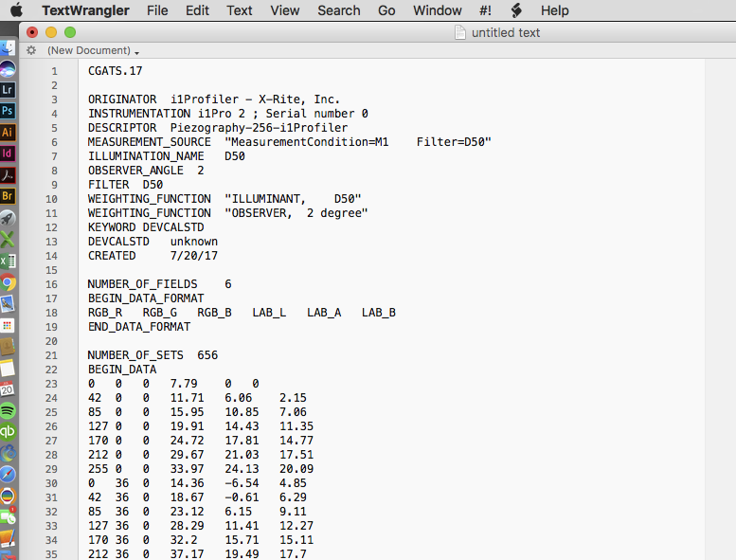Open the blue swirl app in the Dock

(x=8, y=454)
